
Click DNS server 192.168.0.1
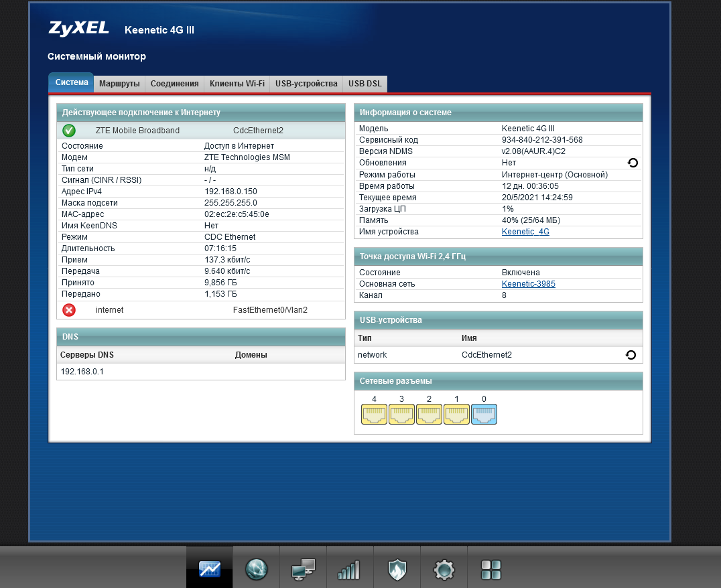point(82,372)
